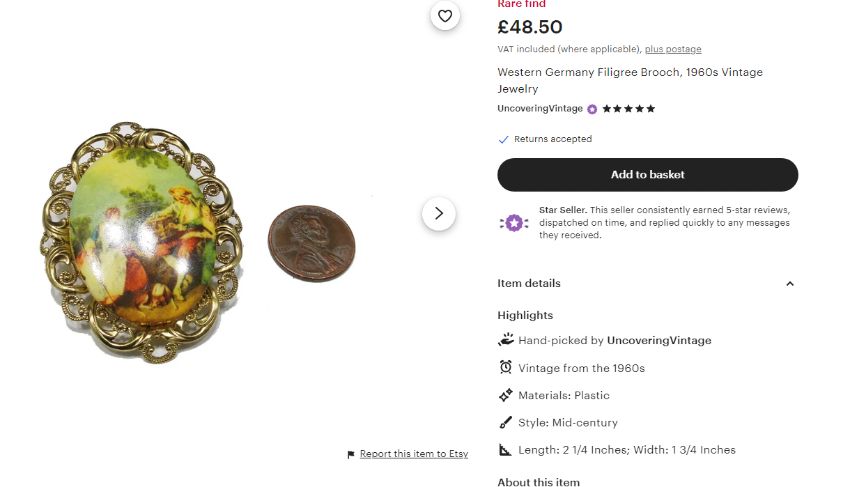Click the purple Star Seller badge icon
This screenshot has height=487, width=850.
(514, 223)
